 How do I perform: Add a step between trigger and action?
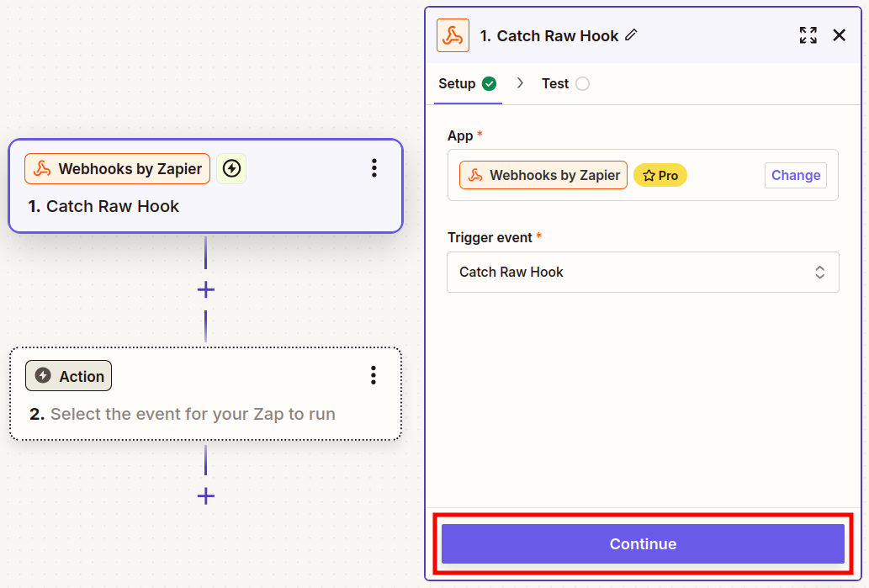coord(205,289)
